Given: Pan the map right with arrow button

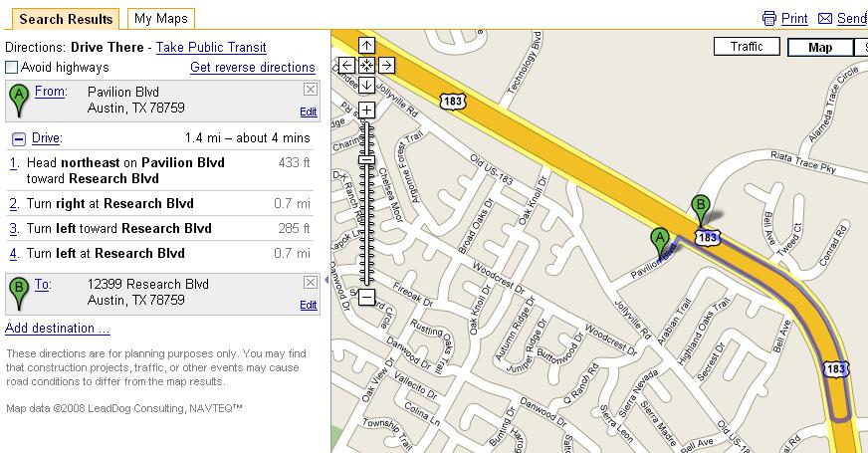Looking at the screenshot, I should coord(386,66).
